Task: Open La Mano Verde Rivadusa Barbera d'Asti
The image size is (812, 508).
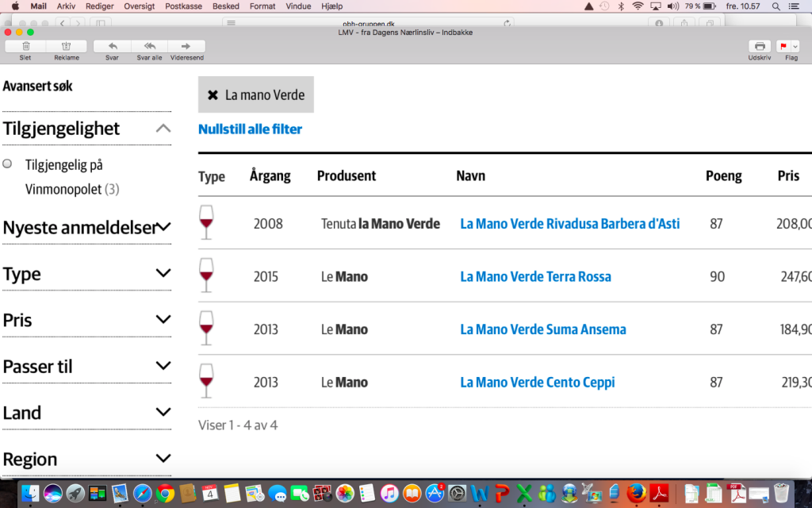Action: point(569,224)
